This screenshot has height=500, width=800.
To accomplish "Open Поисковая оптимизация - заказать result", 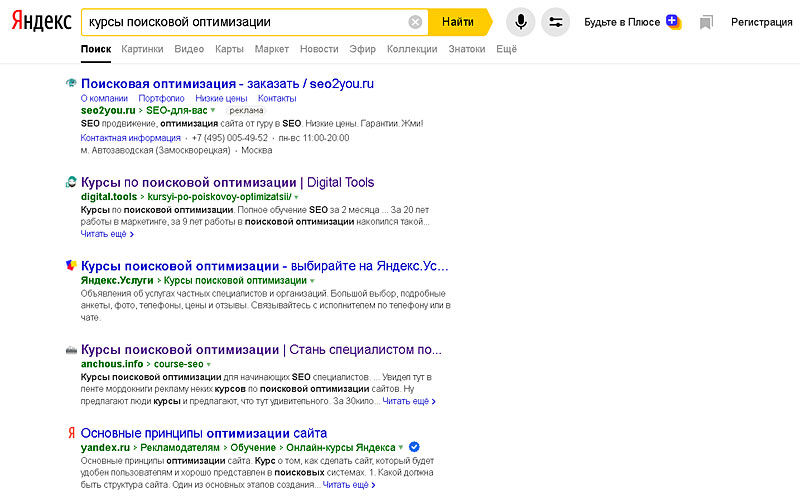I will pyautogui.click(x=227, y=84).
